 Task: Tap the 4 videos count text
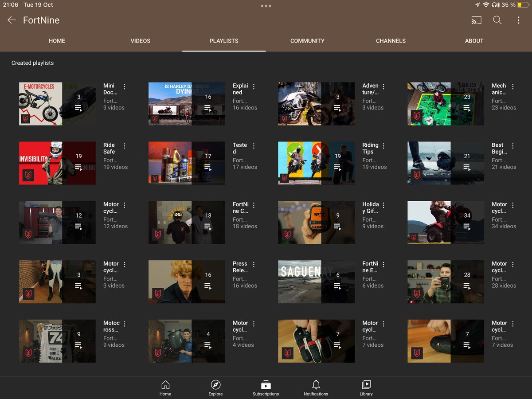(x=243, y=345)
